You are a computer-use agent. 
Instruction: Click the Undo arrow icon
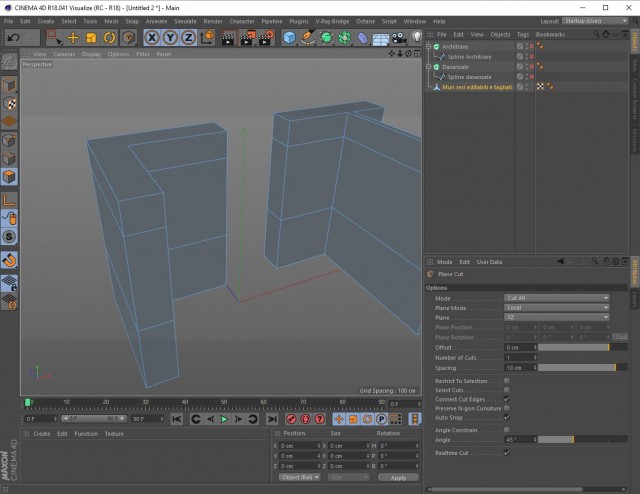[x=13, y=38]
